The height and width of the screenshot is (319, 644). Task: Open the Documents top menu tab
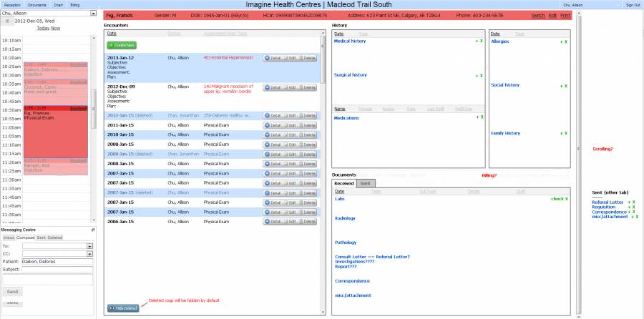coord(37,5)
